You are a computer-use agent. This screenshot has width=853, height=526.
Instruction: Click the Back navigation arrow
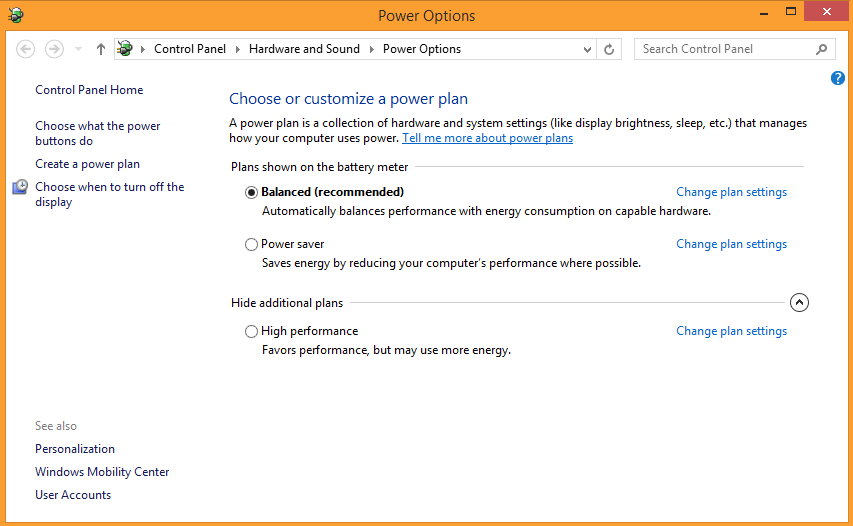coord(26,49)
